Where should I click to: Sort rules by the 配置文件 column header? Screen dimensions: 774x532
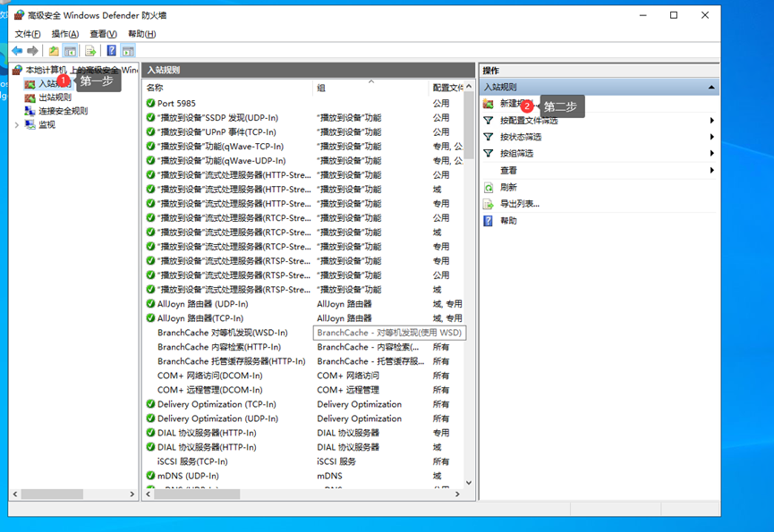[x=447, y=88]
